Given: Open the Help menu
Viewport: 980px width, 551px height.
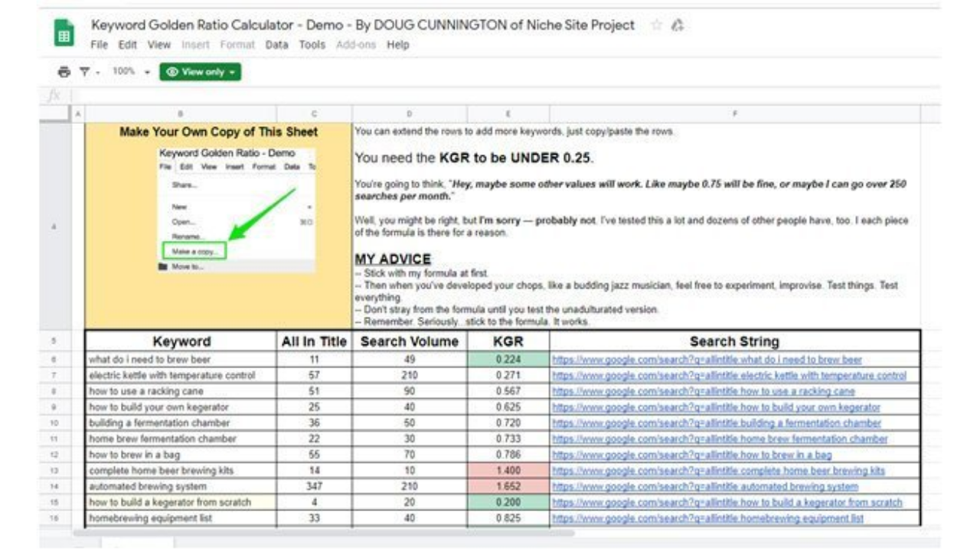Looking at the screenshot, I should coord(397,45).
